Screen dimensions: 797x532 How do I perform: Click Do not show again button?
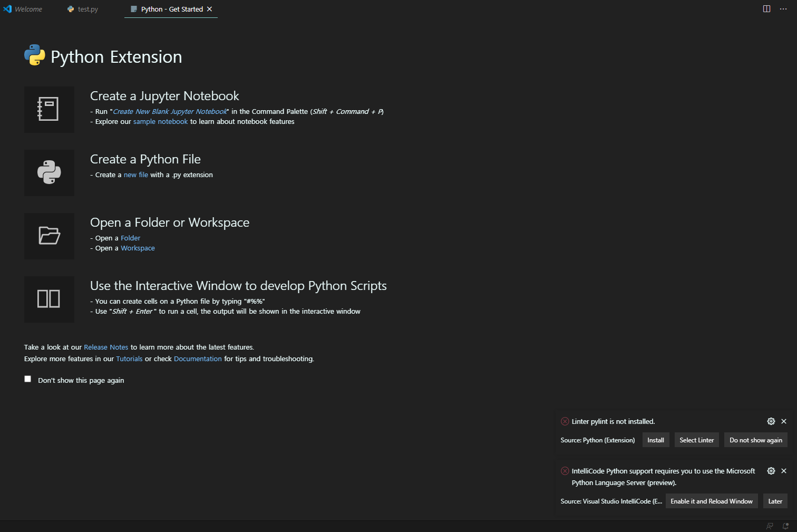756,440
